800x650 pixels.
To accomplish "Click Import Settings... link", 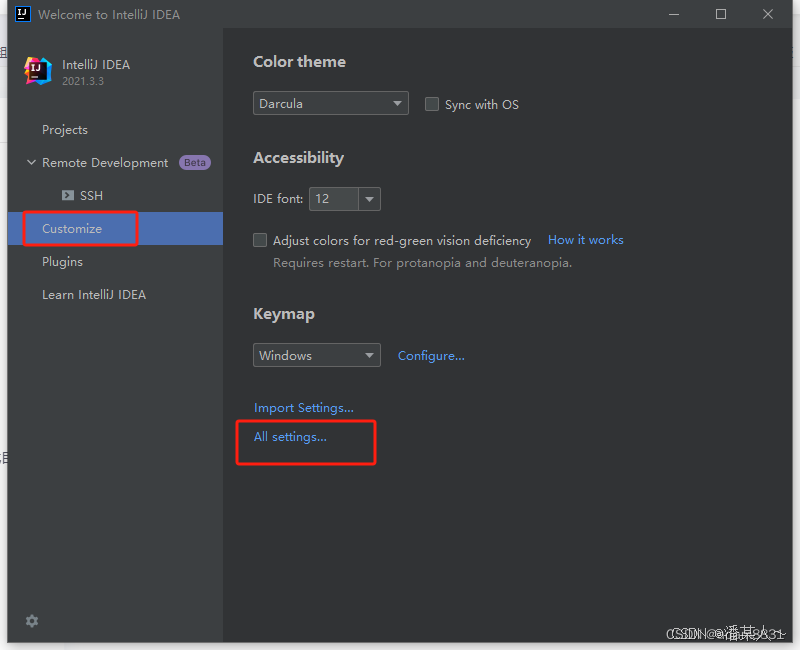I will tap(304, 408).
